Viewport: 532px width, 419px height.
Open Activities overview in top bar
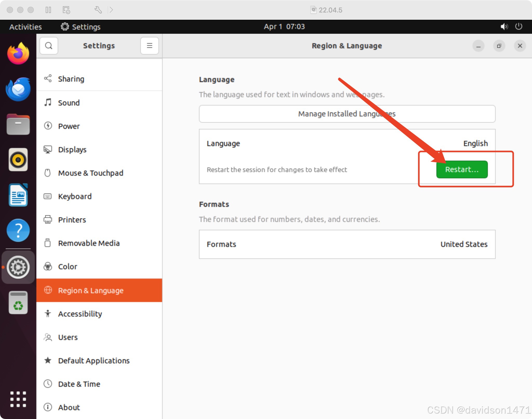(x=25, y=27)
